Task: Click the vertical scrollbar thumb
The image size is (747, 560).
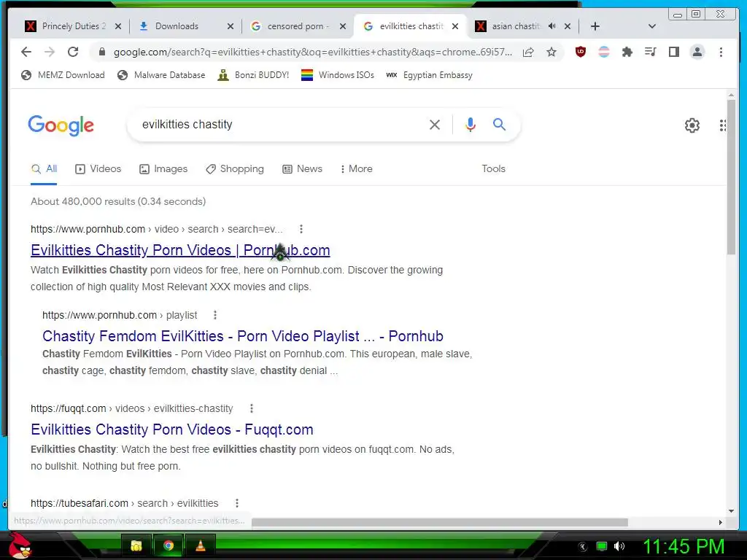Action: (731, 177)
